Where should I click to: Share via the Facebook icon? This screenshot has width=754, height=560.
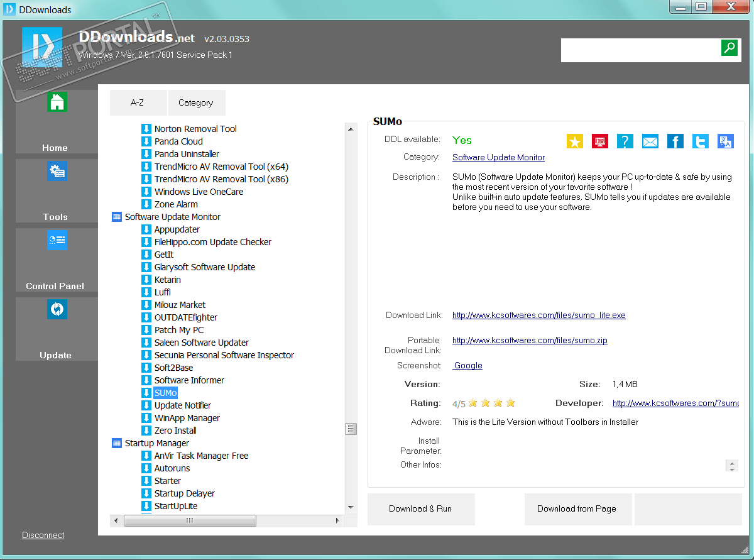pyautogui.click(x=675, y=141)
